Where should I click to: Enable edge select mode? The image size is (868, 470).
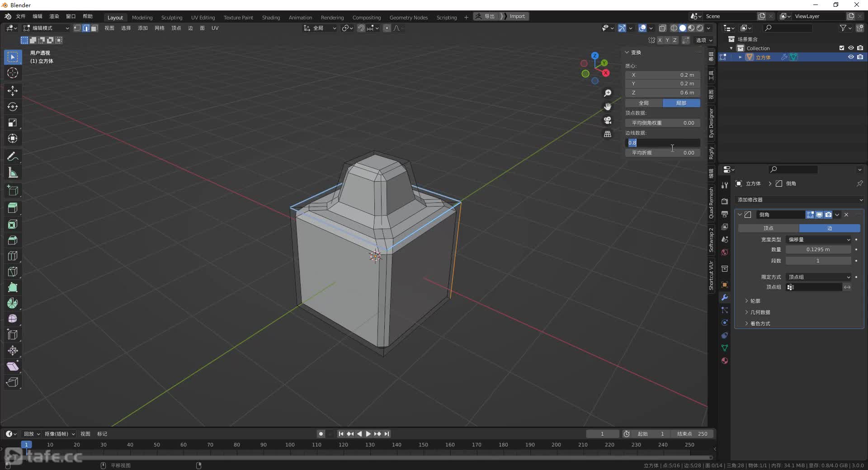coord(86,28)
